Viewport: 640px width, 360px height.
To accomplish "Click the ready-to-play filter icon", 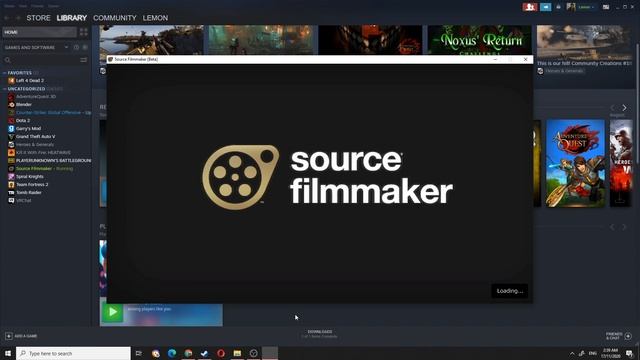I will (x=85, y=47).
